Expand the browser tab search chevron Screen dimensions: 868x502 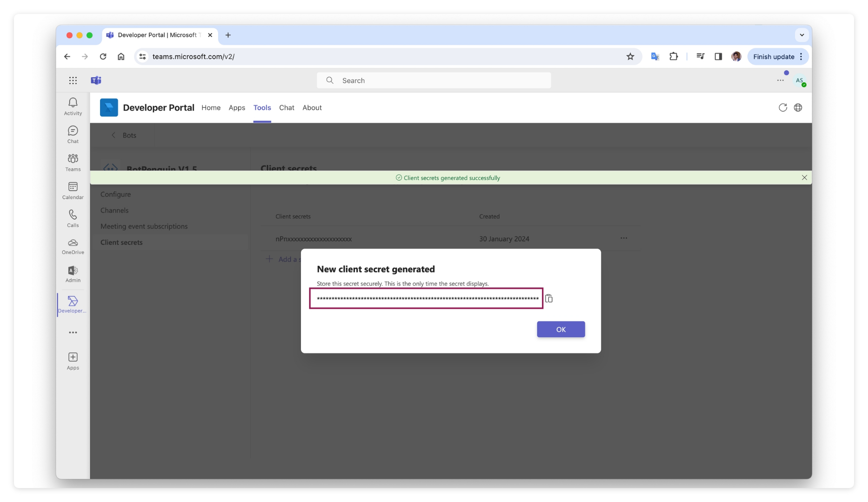[801, 35]
